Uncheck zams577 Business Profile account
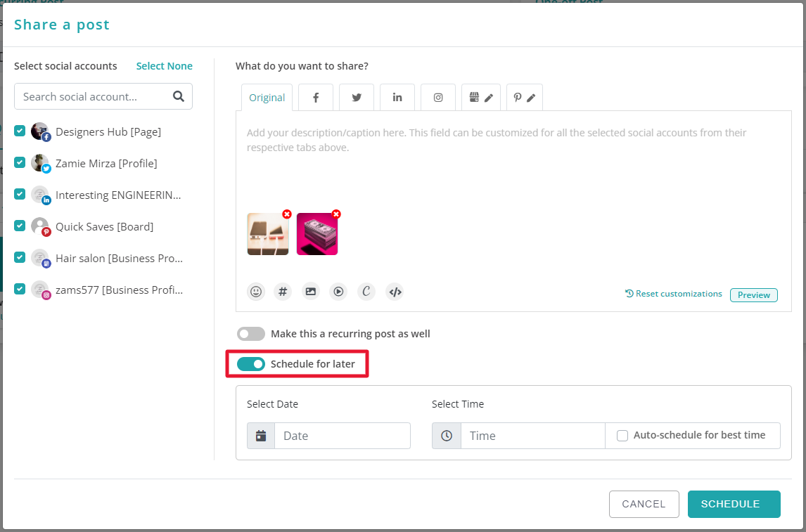Screen dimensions: 806x532 [x=20, y=289]
